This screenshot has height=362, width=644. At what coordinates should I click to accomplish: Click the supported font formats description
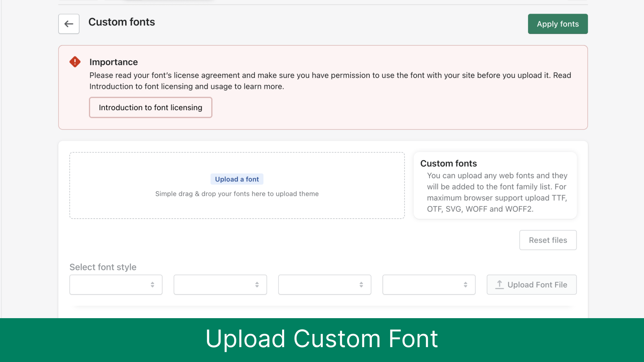tap(497, 192)
